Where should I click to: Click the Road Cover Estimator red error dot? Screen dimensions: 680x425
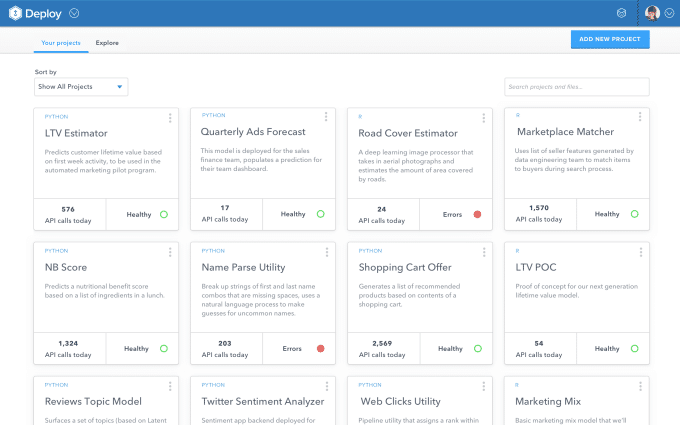point(477,214)
